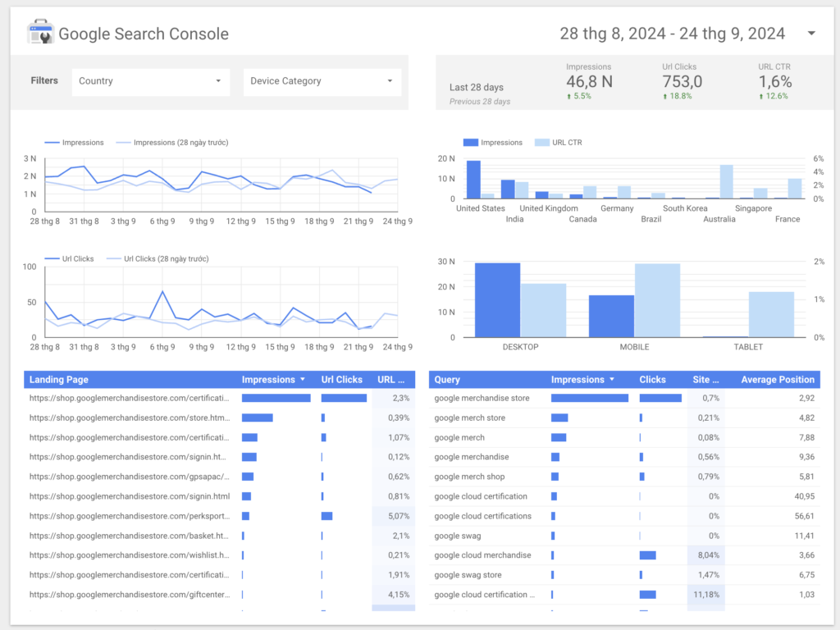
Task: Open the date range dropdown arrow
Action: pyautogui.click(x=811, y=33)
